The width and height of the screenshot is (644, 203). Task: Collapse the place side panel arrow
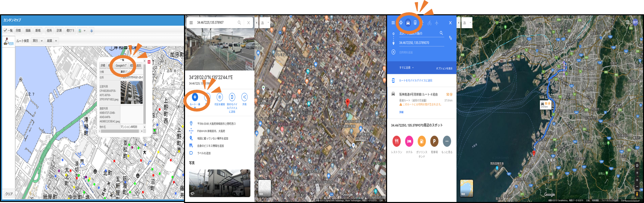(257, 23)
